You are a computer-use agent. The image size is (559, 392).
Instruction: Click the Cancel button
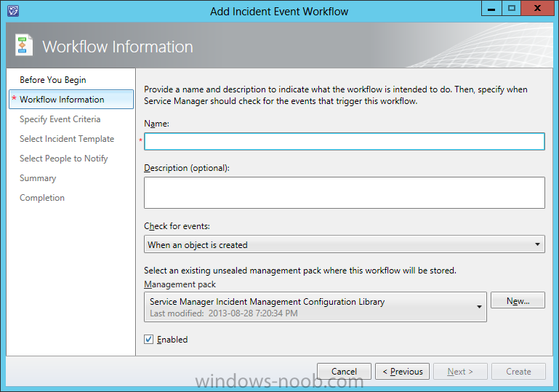(344, 372)
